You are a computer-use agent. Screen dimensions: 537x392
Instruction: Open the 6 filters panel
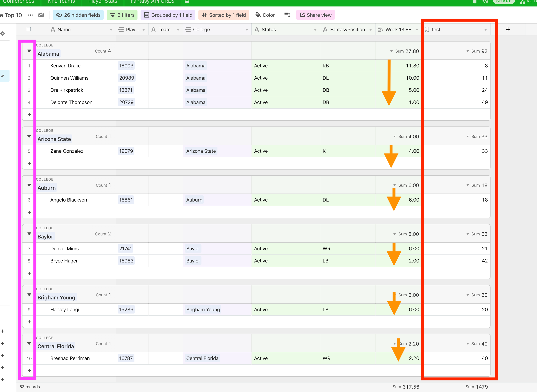122,15
